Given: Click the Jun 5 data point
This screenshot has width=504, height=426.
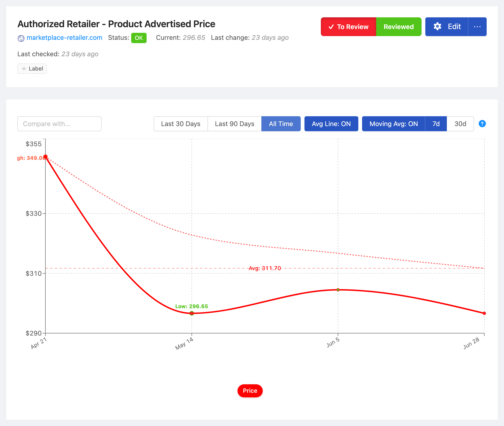Looking at the screenshot, I should (x=338, y=290).
